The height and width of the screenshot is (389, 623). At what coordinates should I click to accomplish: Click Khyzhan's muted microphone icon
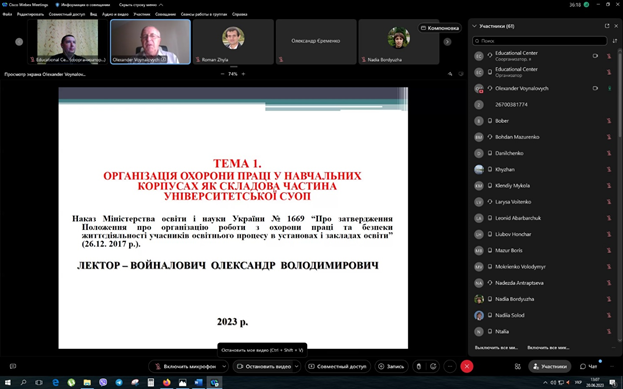[x=609, y=169]
